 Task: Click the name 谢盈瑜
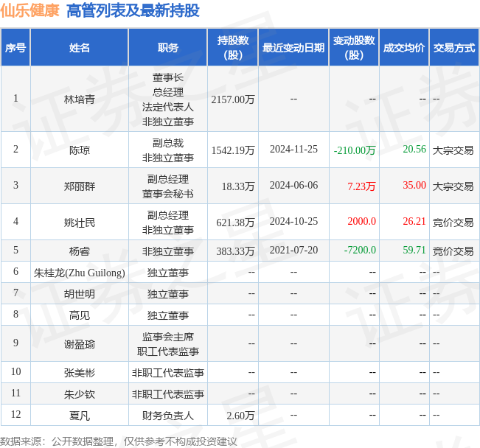(80, 344)
